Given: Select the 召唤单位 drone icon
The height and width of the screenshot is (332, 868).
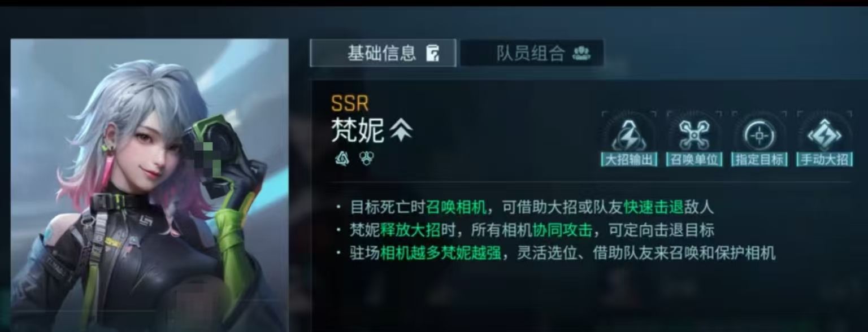Looking at the screenshot, I should (695, 136).
